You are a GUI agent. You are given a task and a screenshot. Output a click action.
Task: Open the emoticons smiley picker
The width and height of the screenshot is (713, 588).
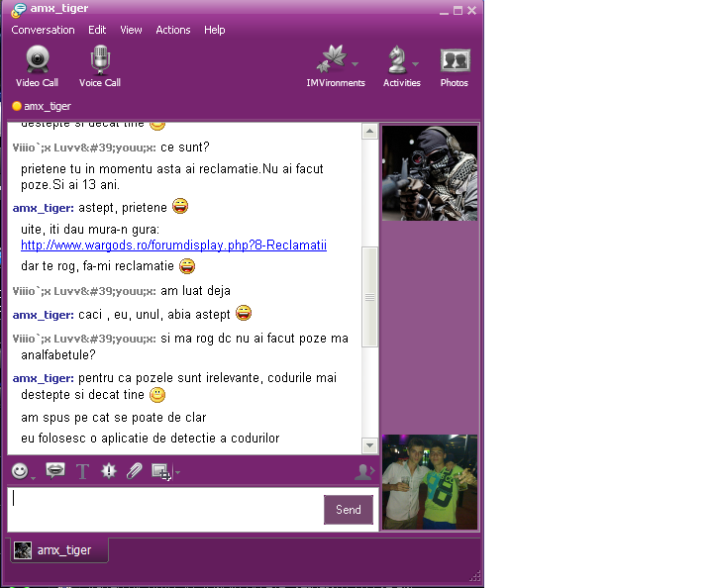coord(20,471)
